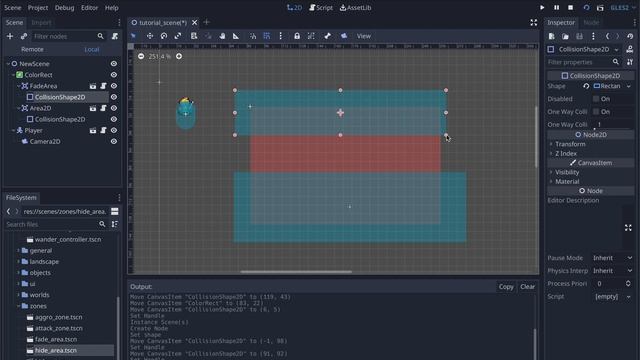Select the Scale Mode tool
Viewport: 640px width, 360px height.
[x=178, y=36]
